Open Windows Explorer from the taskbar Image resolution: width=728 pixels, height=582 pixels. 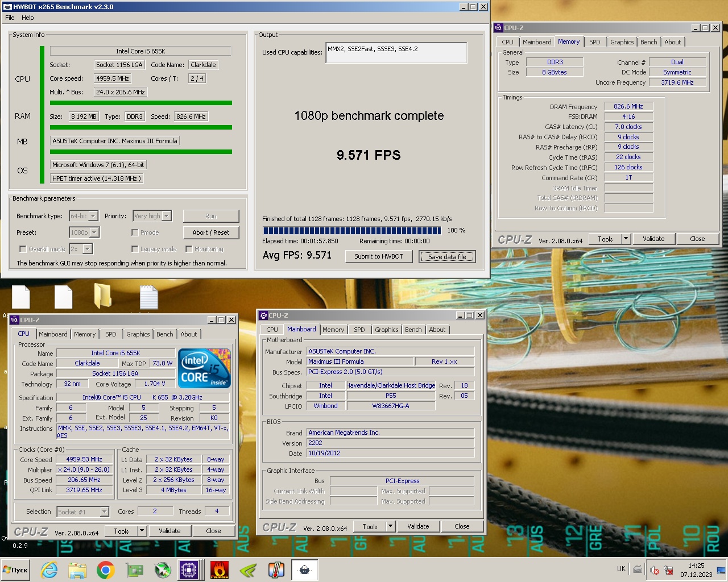click(x=77, y=570)
